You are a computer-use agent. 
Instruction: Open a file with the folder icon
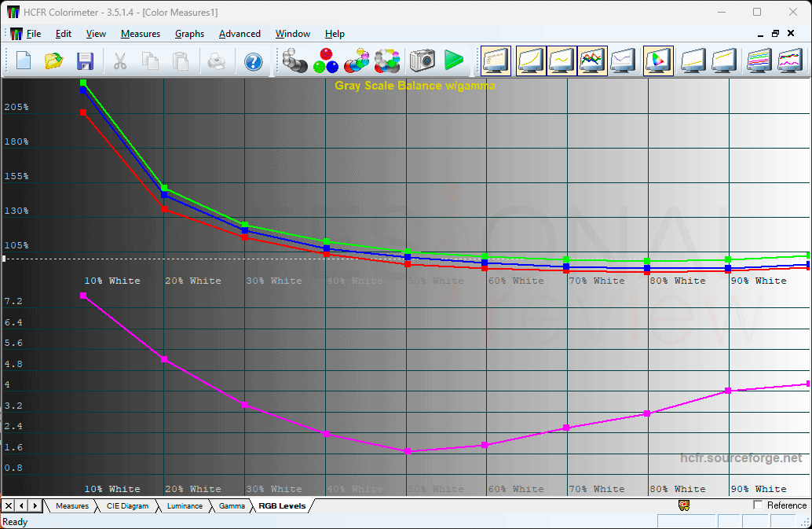(x=54, y=61)
